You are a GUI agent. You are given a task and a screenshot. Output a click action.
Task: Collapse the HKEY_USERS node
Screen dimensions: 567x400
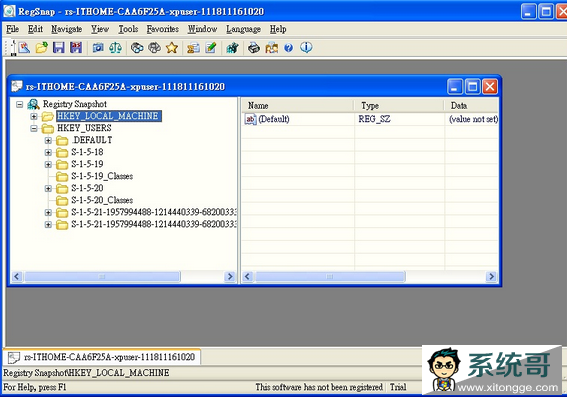[34, 128]
